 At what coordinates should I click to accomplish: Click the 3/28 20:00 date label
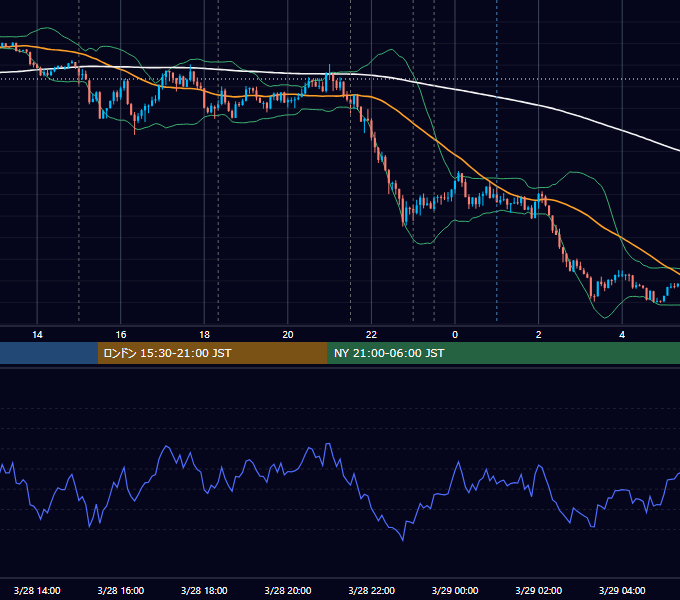coord(288,590)
